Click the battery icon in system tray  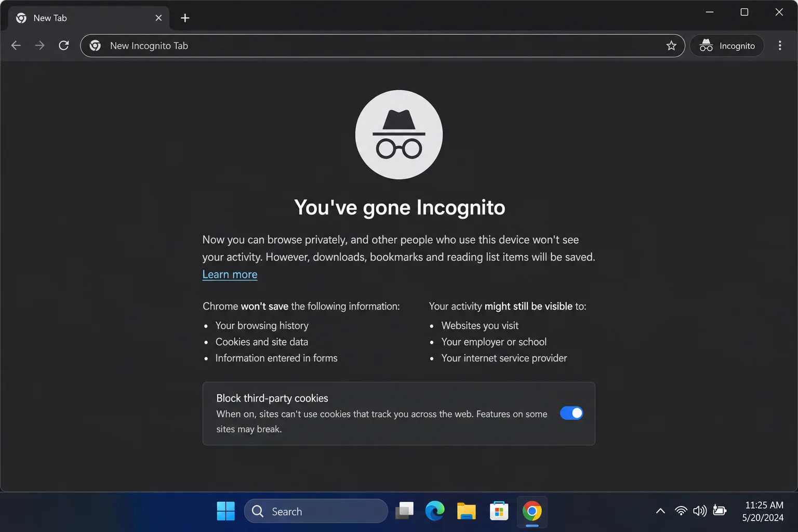coord(720,511)
